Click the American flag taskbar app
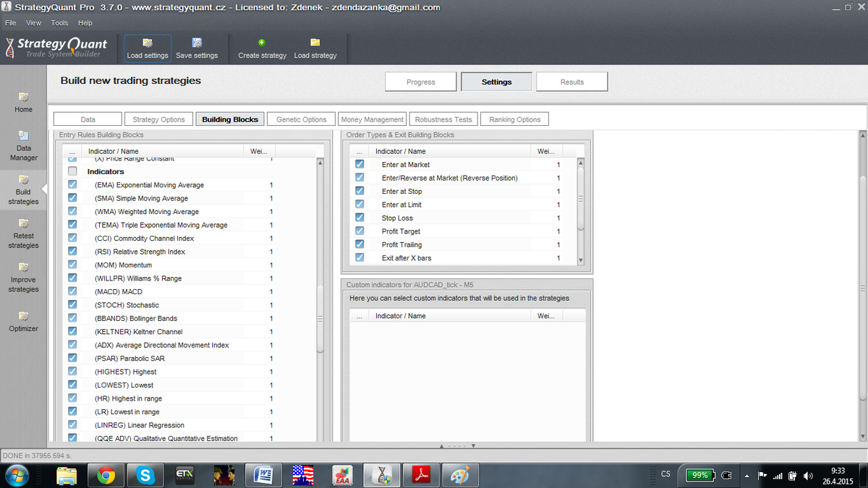 click(x=302, y=475)
